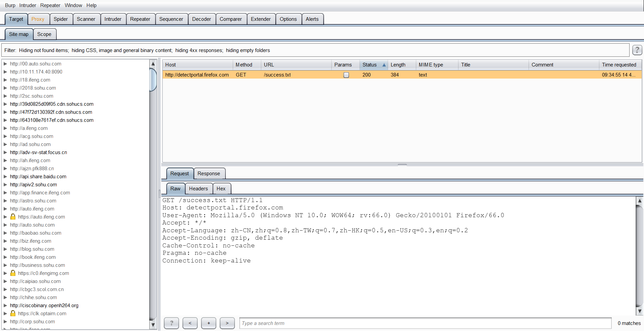
Task: Open the Intruder tool tab
Action: (x=113, y=19)
